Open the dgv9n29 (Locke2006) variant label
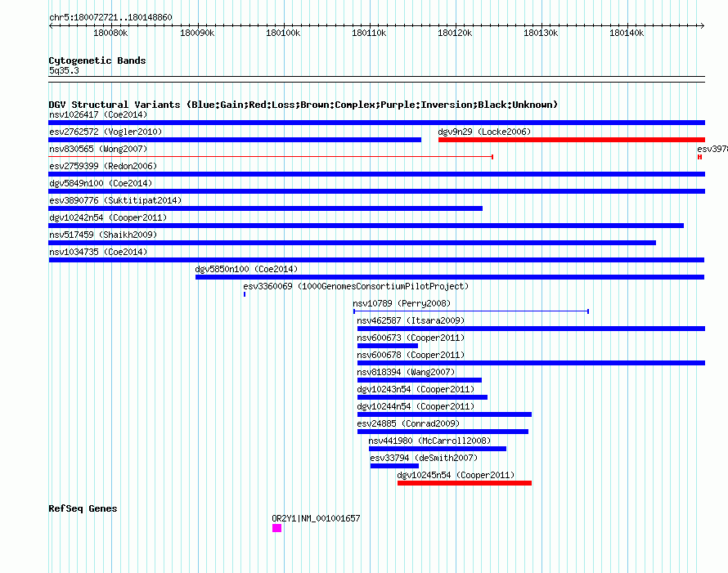 tap(484, 132)
